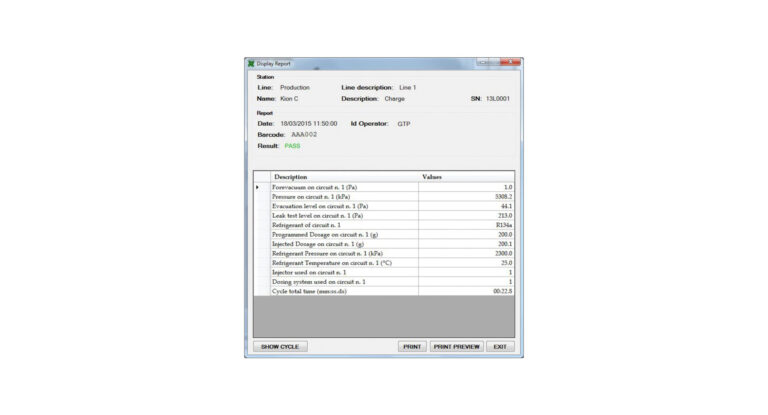Select the Injector used on circuit n. 1 cell
Image resolution: width=768 pixels, height=415 pixels.
coord(344,272)
